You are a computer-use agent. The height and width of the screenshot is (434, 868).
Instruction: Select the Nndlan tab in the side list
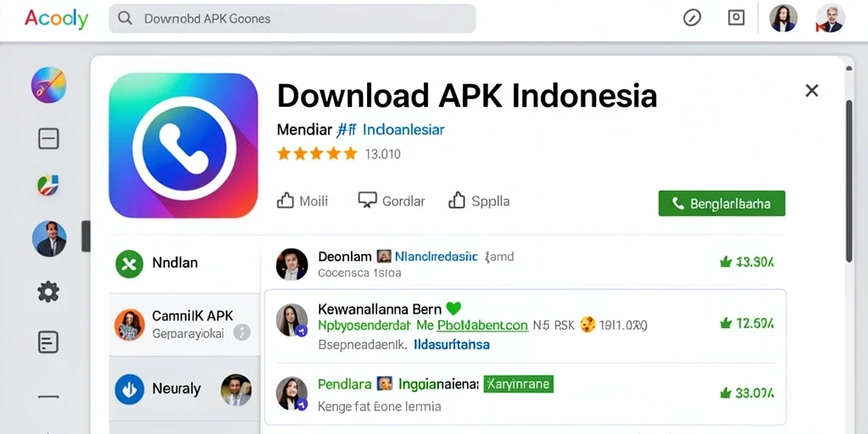click(x=185, y=264)
